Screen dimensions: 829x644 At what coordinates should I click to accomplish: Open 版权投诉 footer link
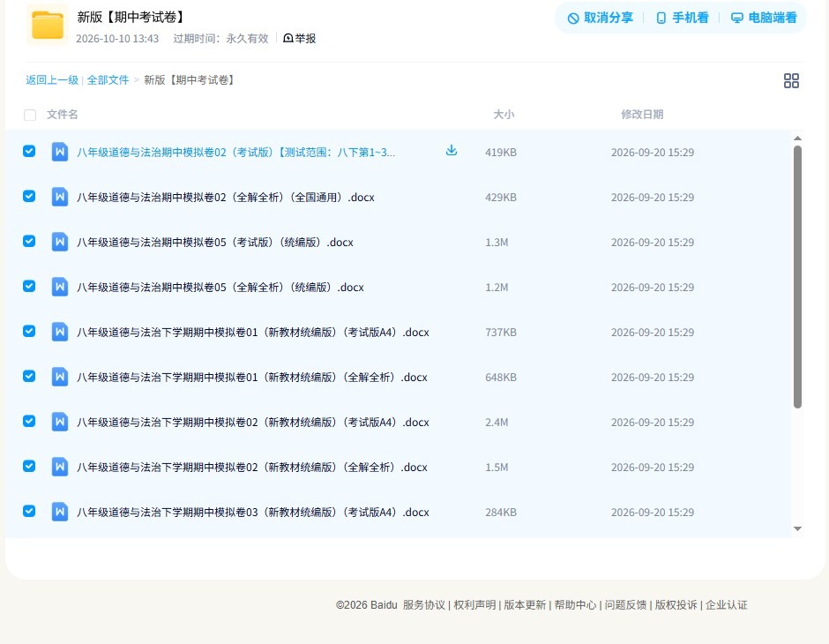click(x=676, y=605)
